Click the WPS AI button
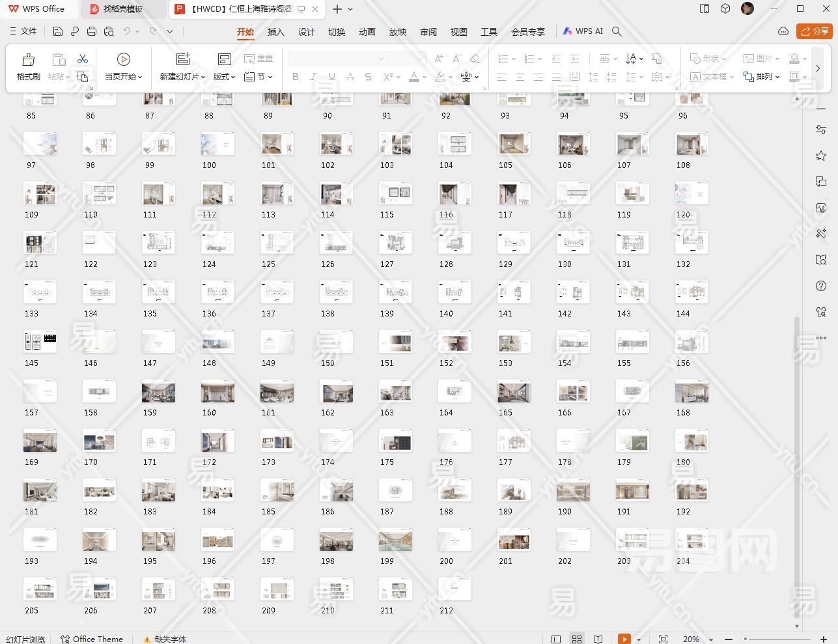The height and width of the screenshot is (644, 838). tap(583, 31)
